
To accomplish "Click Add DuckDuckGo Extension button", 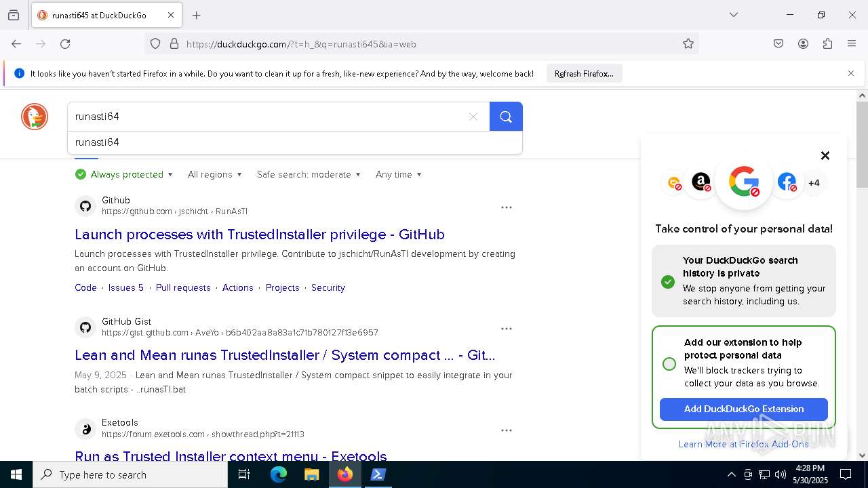I will pos(744,409).
